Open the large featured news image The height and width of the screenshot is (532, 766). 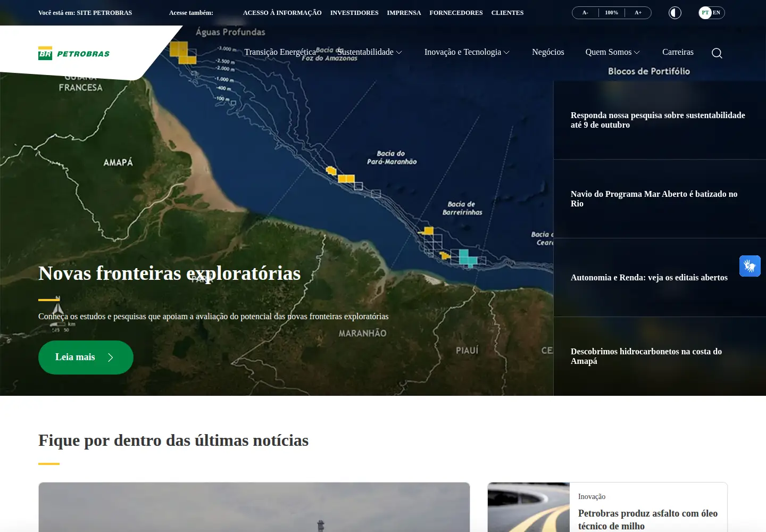point(254,507)
